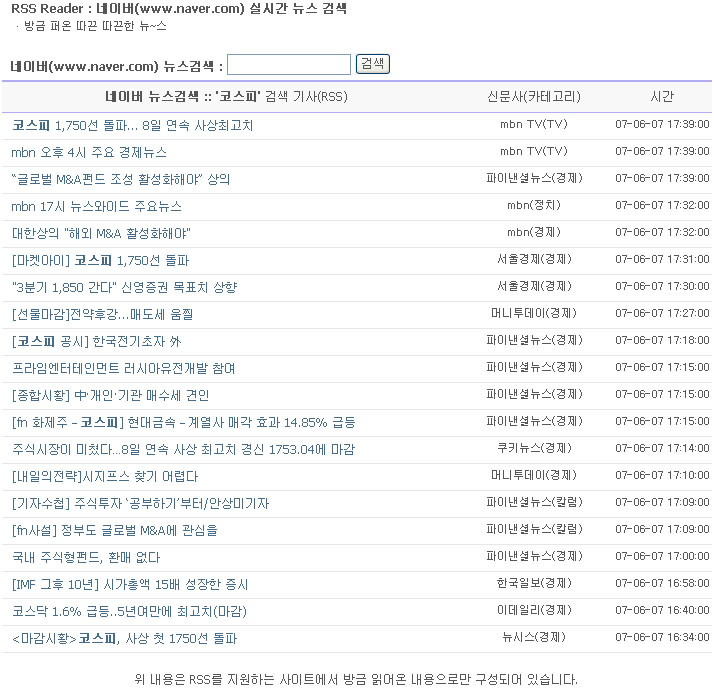Click timestamp '07-06-07 17:27:00'
This screenshot has width=714, height=697.
662,313
